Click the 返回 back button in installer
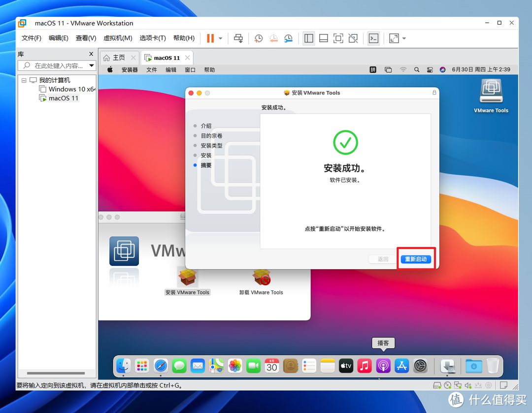Viewport: 532px width, 413px height. click(x=383, y=259)
